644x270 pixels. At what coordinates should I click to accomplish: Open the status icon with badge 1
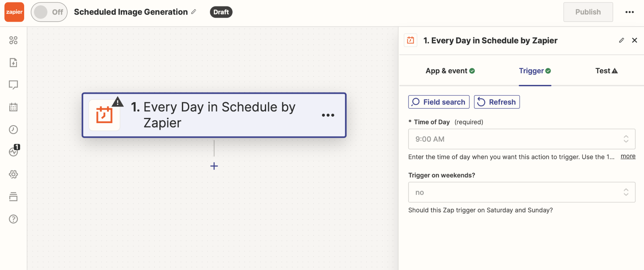coord(14,151)
